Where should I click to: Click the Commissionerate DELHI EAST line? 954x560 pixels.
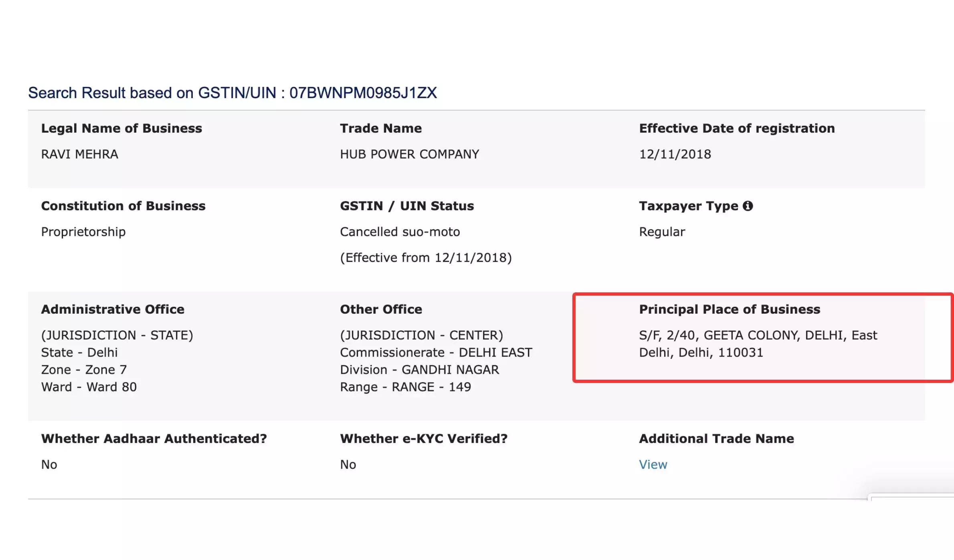[x=436, y=353]
